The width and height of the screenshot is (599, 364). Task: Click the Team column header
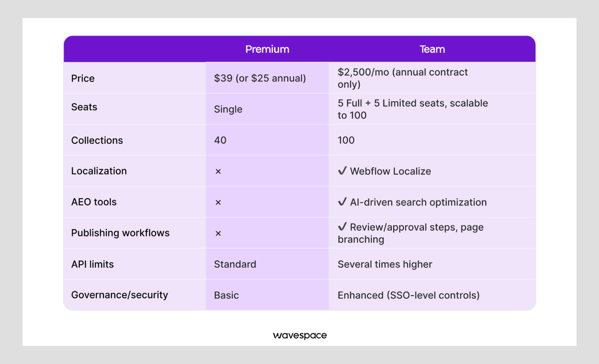click(432, 49)
